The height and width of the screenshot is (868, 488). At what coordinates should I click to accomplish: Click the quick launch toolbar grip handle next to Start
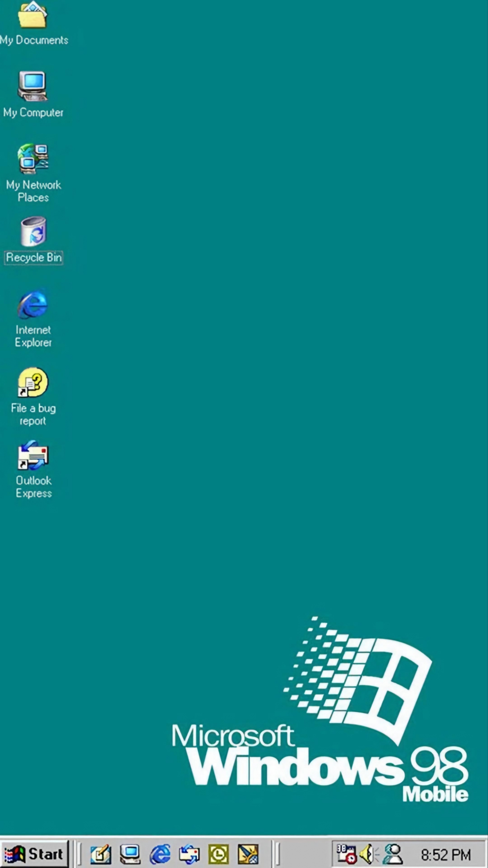[79, 854]
